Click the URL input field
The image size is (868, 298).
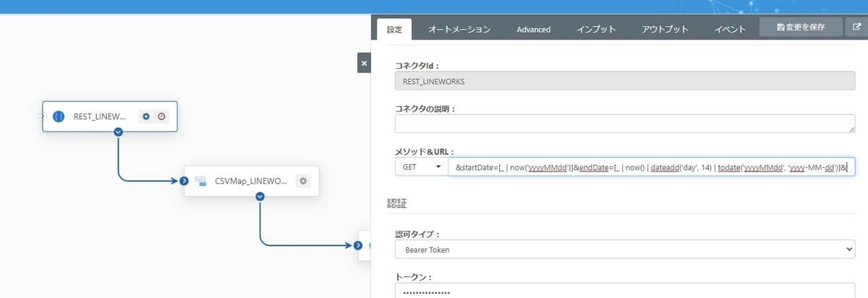click(x=652, y=167)
